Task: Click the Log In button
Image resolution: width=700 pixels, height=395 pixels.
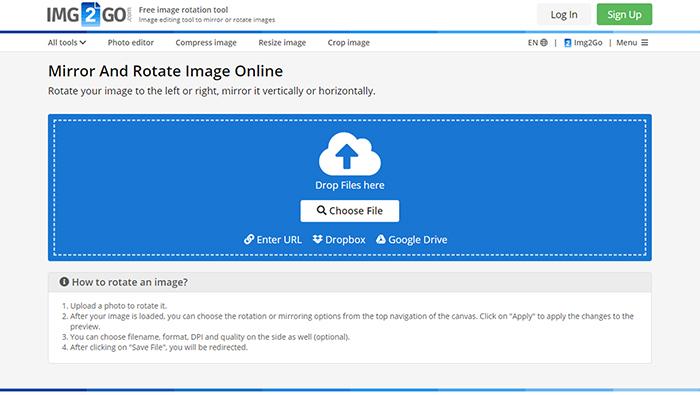Action: (x=564, y=14)
